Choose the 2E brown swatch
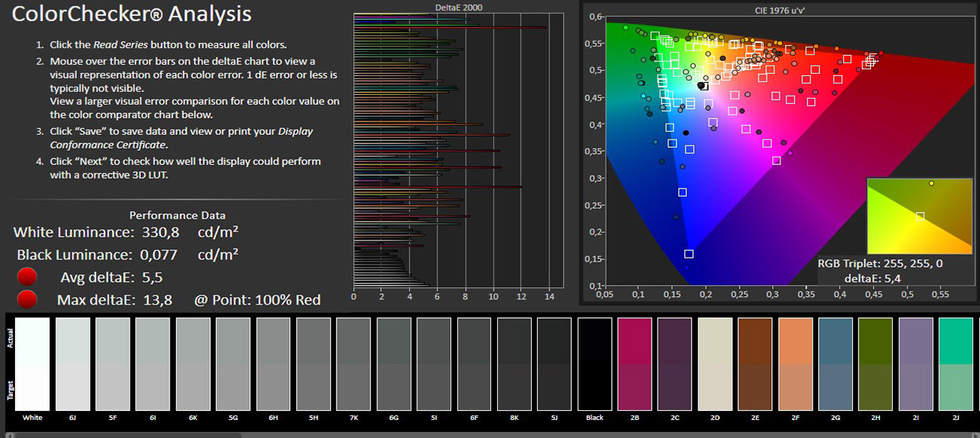The width and height of the screenshot is (980, 438). click(755, 363)
